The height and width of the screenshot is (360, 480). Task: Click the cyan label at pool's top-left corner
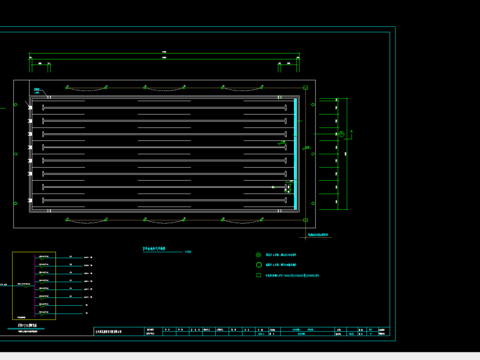37,90
